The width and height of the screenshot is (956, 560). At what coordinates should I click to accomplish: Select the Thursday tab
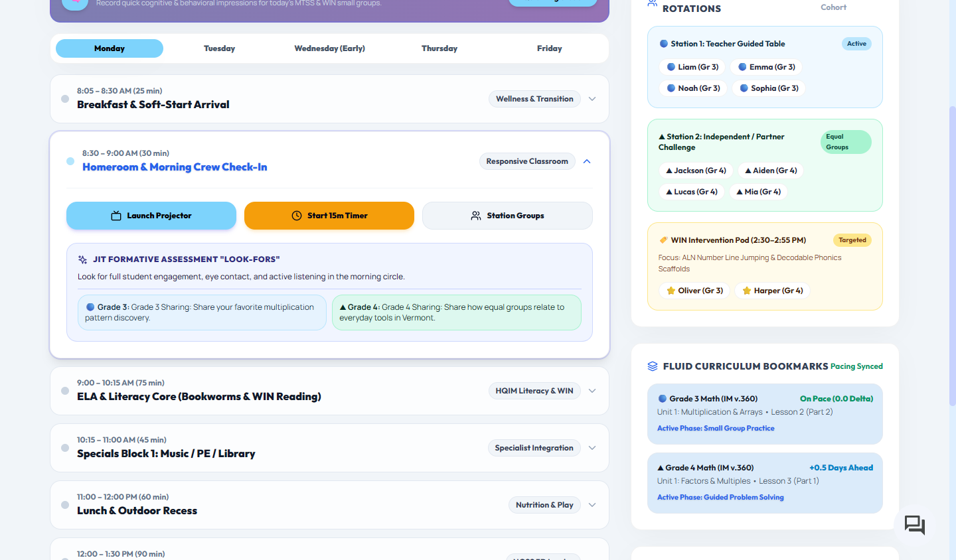pyautogui.click(x=439, y=48)
